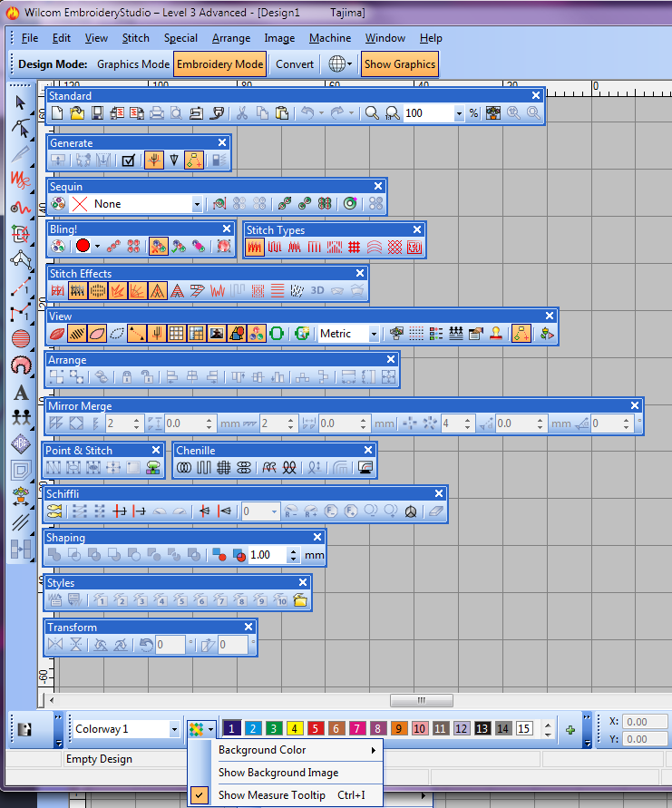This screenshot has width=672, height=808.
Task: Toggle Show Bitmaps picture icon in View
Action: 217,334
